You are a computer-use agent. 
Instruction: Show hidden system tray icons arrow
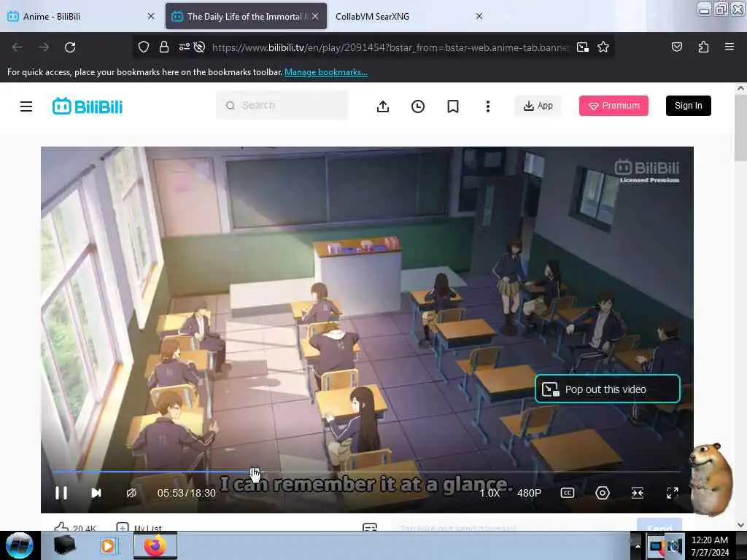pos(638,545)
